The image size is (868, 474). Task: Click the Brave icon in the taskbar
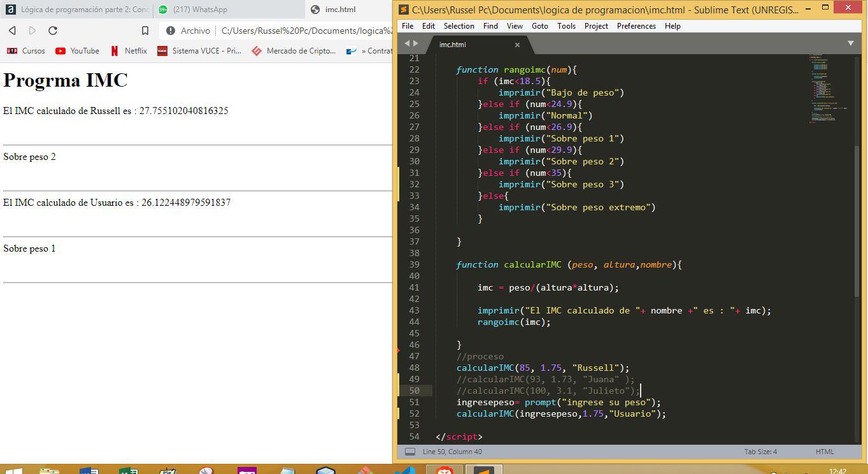click(x=445, y=470)
